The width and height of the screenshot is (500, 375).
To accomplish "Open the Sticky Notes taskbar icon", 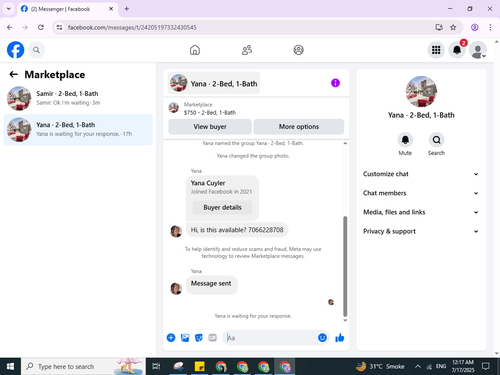I will click(199, 366).
